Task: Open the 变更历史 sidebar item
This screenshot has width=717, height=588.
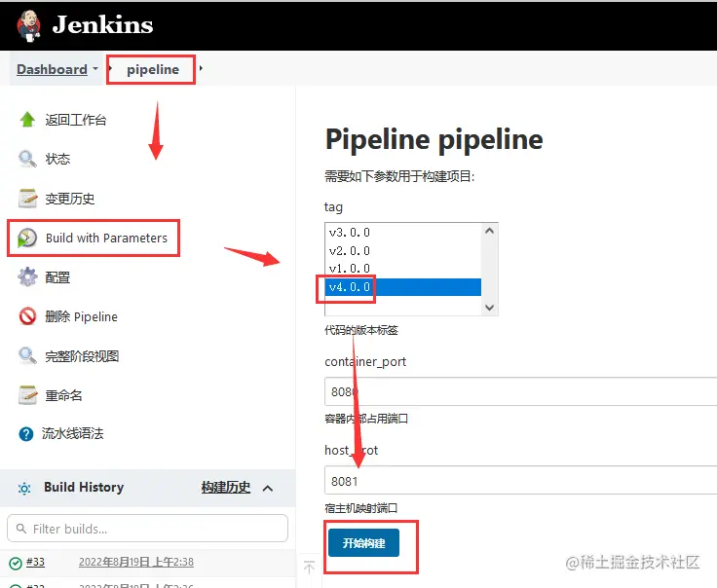Action: point(69,199)
